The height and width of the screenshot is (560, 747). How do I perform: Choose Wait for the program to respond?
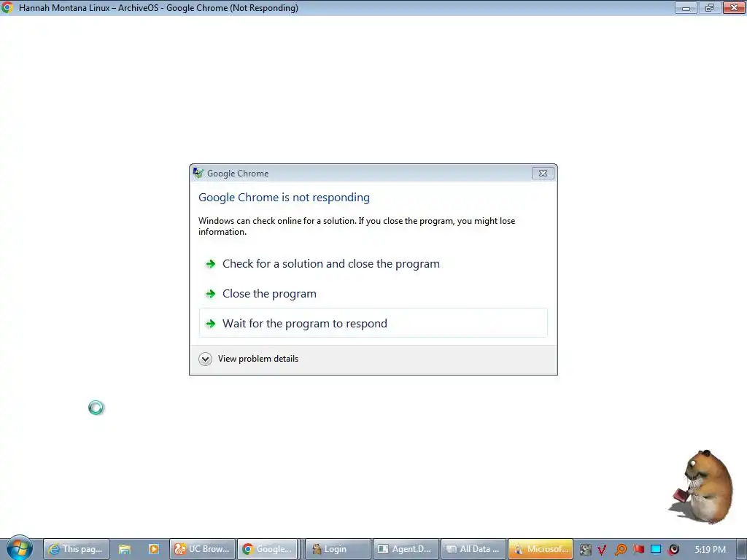[373, 323]
